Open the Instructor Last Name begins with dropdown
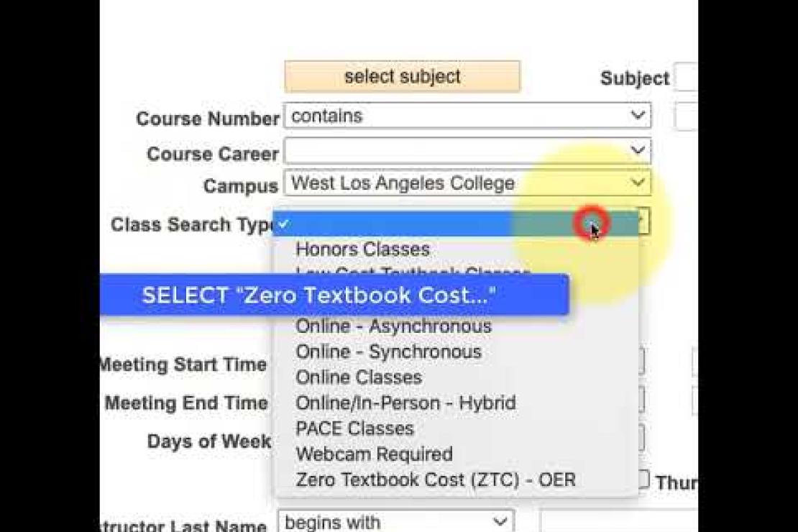 coord(396,521)
